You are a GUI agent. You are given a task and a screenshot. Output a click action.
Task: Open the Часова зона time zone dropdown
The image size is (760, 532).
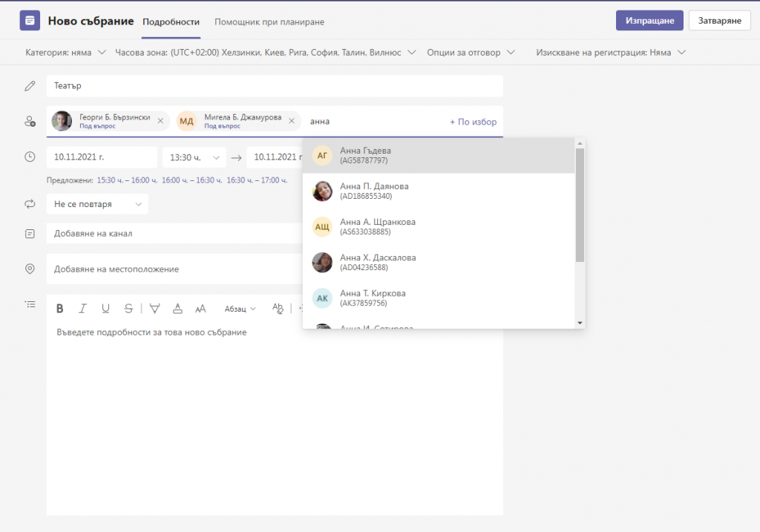click(x=266, y=53)
